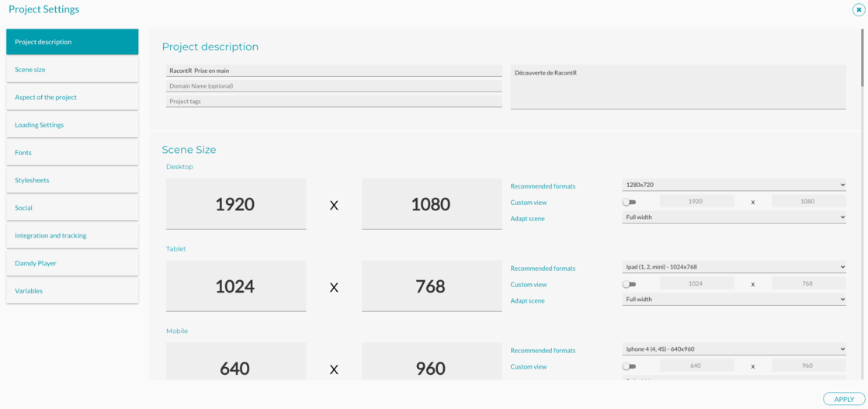Click the APPLY button

click(843, 399)
